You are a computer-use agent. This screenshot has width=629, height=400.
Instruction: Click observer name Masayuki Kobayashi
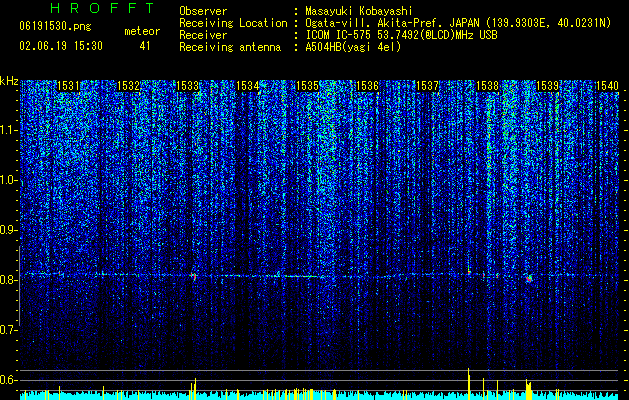pos(359,11)
